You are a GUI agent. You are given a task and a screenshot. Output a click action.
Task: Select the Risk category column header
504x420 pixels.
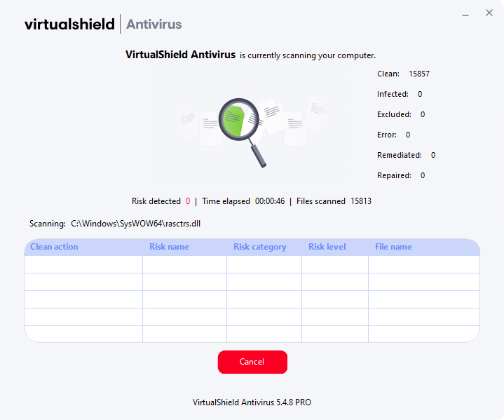tap(260, 247)
